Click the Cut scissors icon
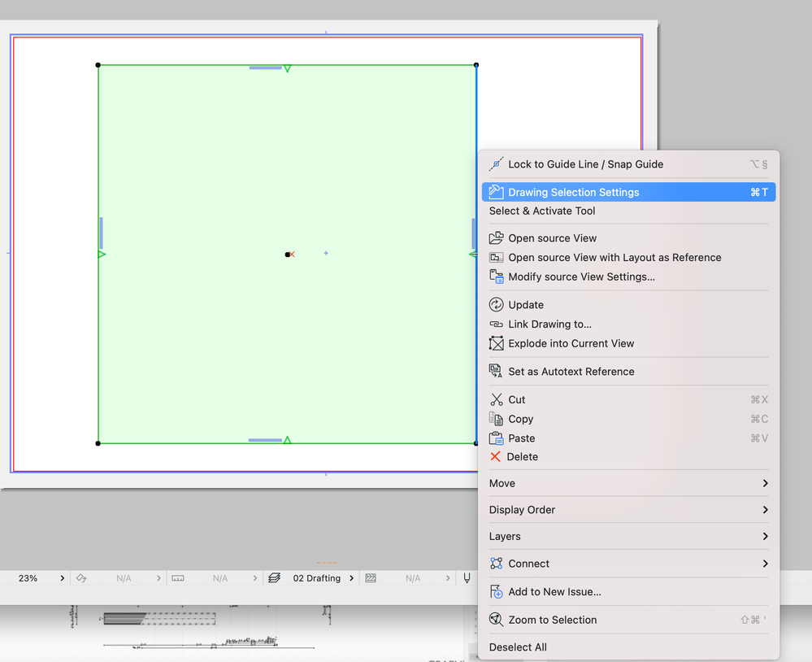812x662 pixels. coord(496,399)
